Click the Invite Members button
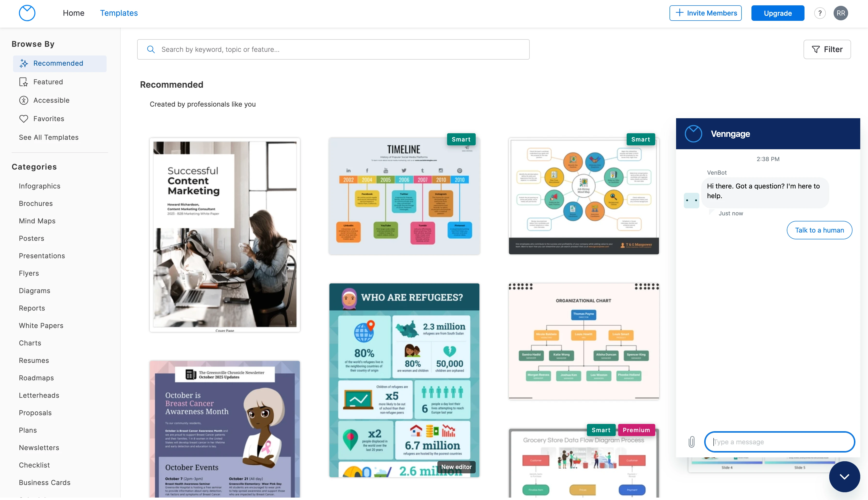 (x=706, y=13)
